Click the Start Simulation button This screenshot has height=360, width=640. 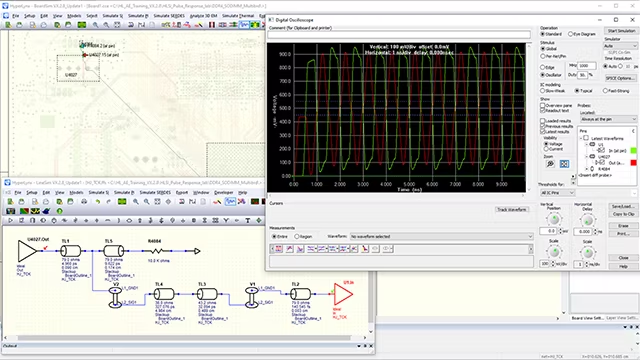pyautogui.click(x=621, y=31)
